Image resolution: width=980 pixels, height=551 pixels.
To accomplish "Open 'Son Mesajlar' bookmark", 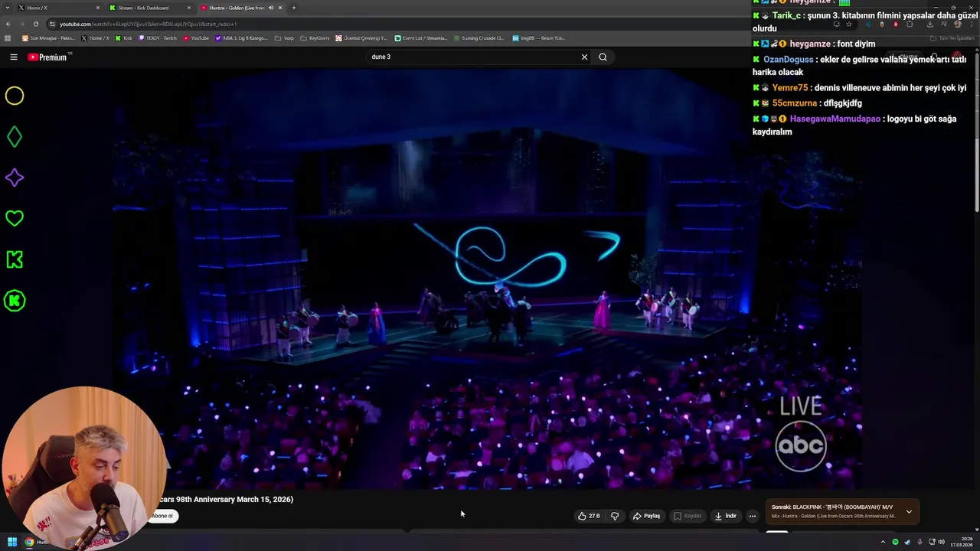I will pos(48,37).
